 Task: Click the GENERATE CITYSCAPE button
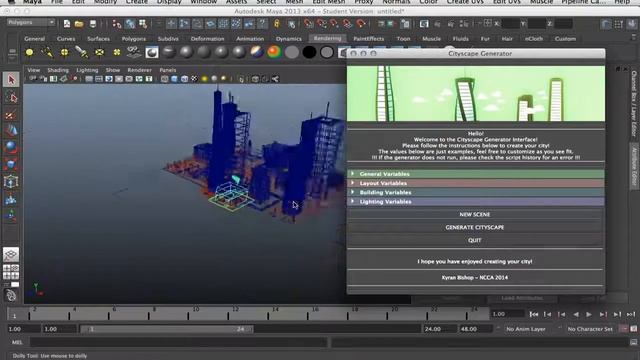(475, 227)
